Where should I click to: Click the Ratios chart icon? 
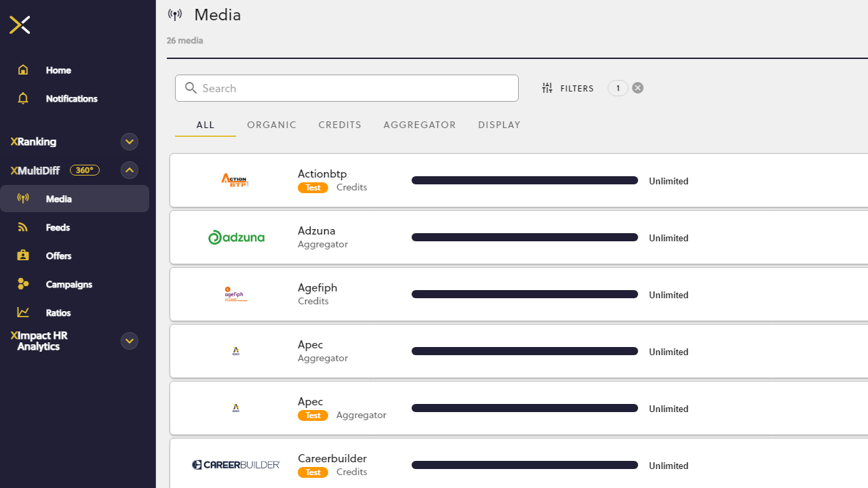(23, 312)
